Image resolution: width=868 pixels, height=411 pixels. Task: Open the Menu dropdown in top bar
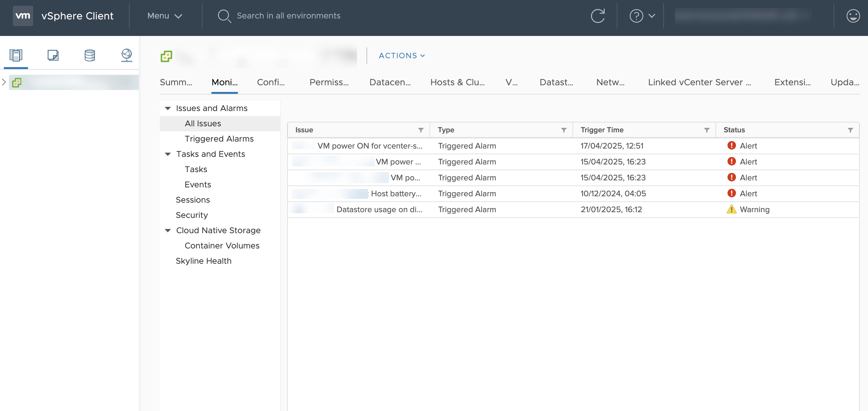coord(164,16)
